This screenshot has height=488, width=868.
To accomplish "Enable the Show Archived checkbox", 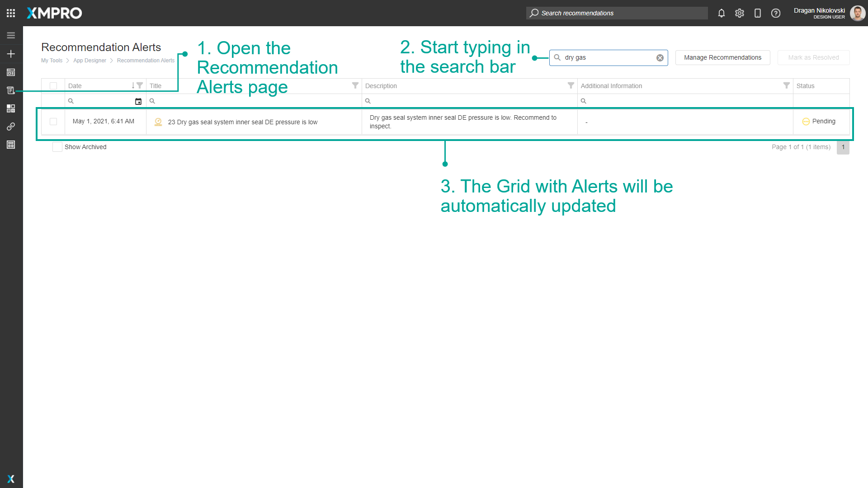I will tap(57, 147).
